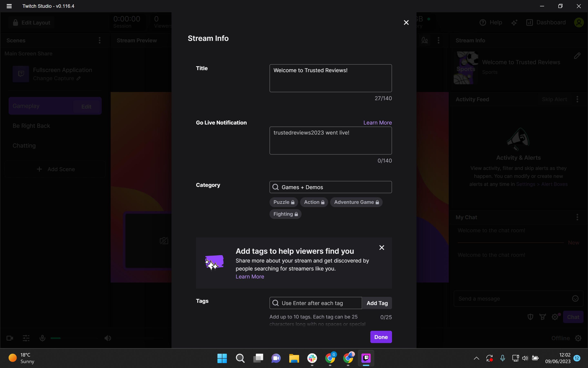Click the microphone level meter
588x368 pixels.
pos(74,338)
